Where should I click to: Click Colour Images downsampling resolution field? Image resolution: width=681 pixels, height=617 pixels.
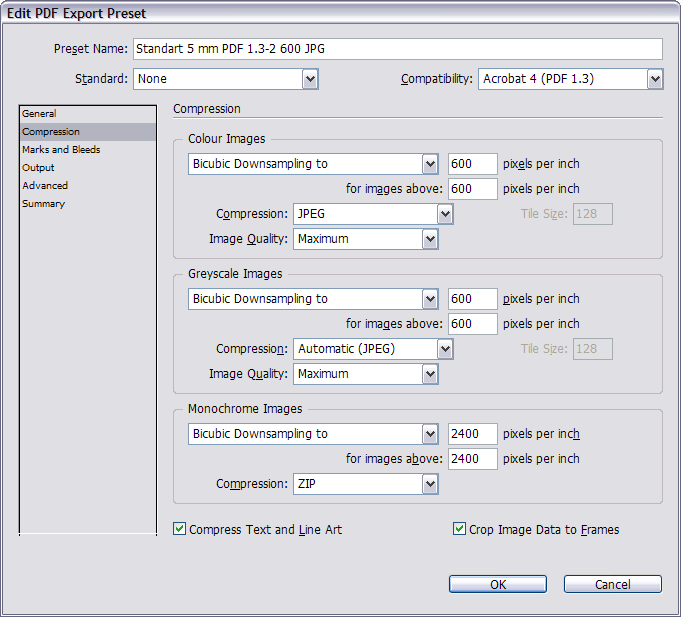473,164
